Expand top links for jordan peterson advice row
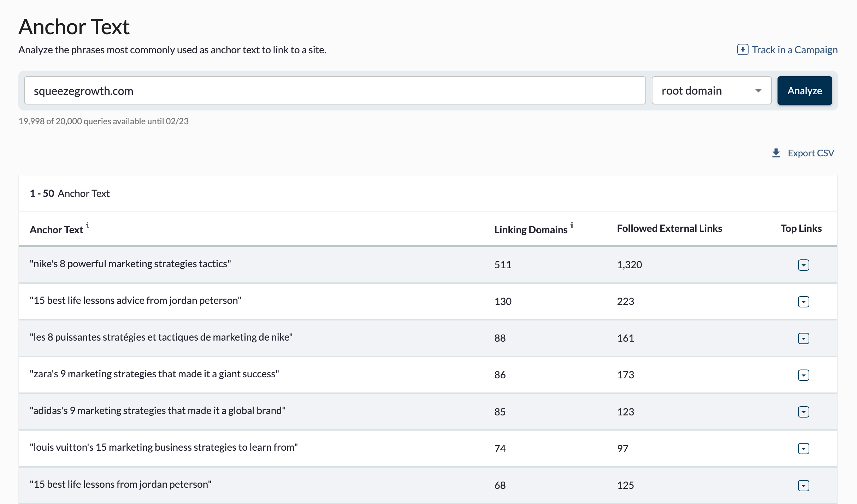857x504 pixels. coord(803,302)
